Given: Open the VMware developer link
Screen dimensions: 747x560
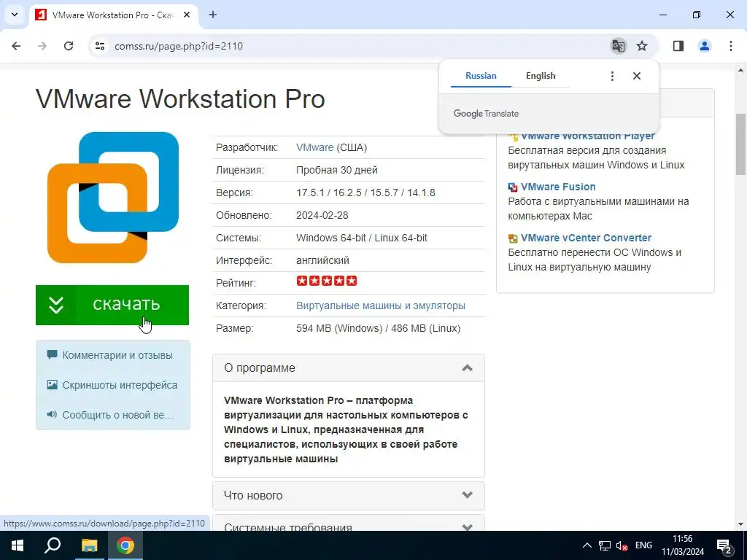Looking at the screenshot, I should [x=314, y=147].
